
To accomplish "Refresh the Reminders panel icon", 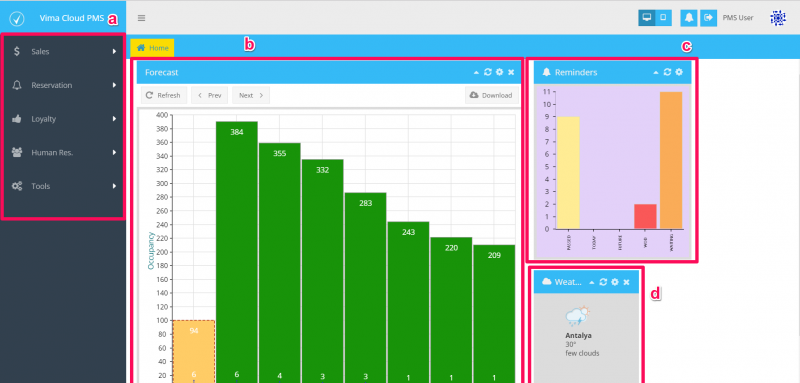I will [x=667, y=72].
